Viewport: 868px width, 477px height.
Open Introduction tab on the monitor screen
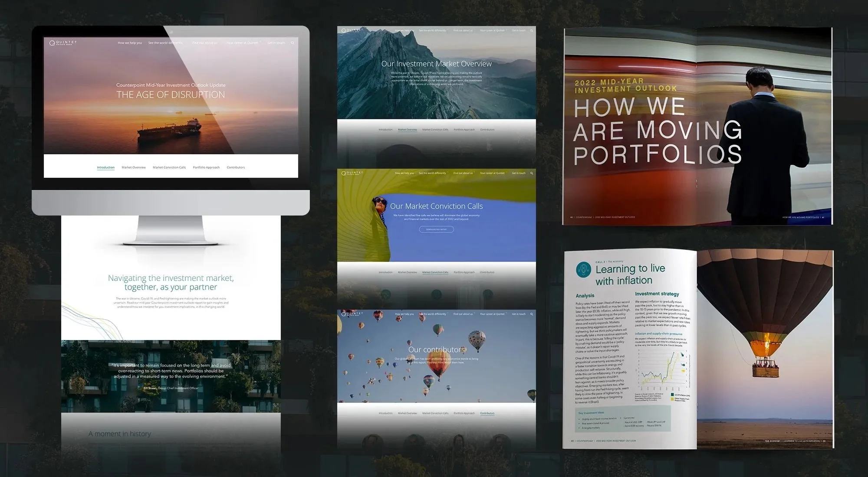point(105,167)
